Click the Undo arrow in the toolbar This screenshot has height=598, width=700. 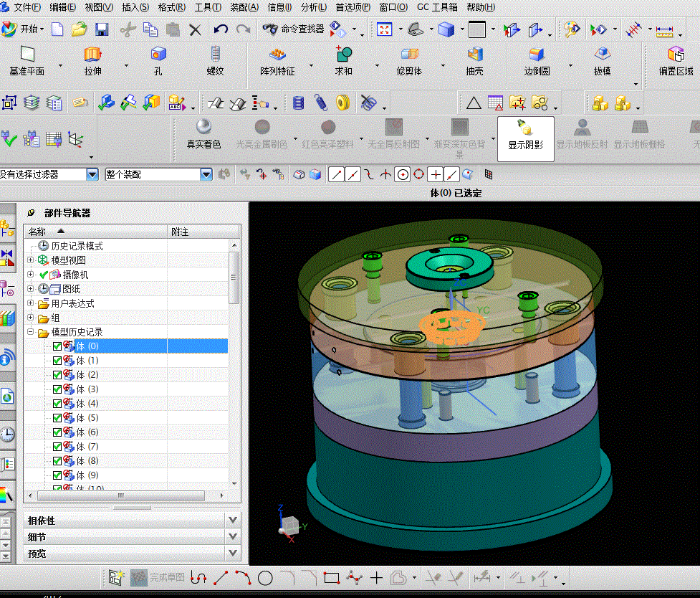pos(221,29)
